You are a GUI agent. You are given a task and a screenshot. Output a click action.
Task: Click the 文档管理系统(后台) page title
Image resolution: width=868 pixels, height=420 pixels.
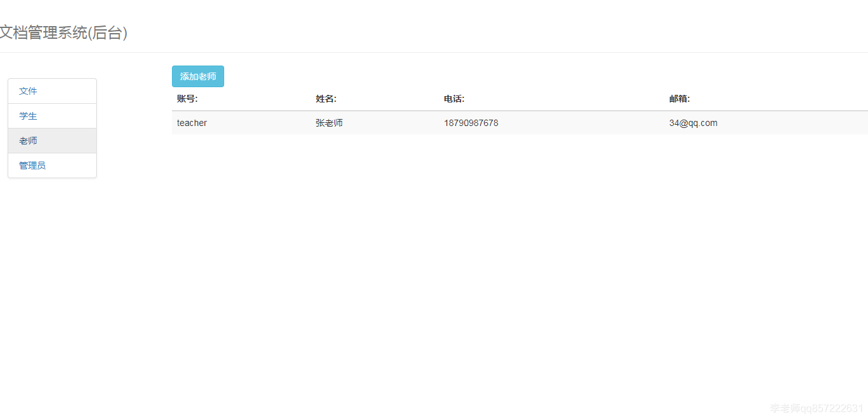pyautogui.click(x=64, y=32)
